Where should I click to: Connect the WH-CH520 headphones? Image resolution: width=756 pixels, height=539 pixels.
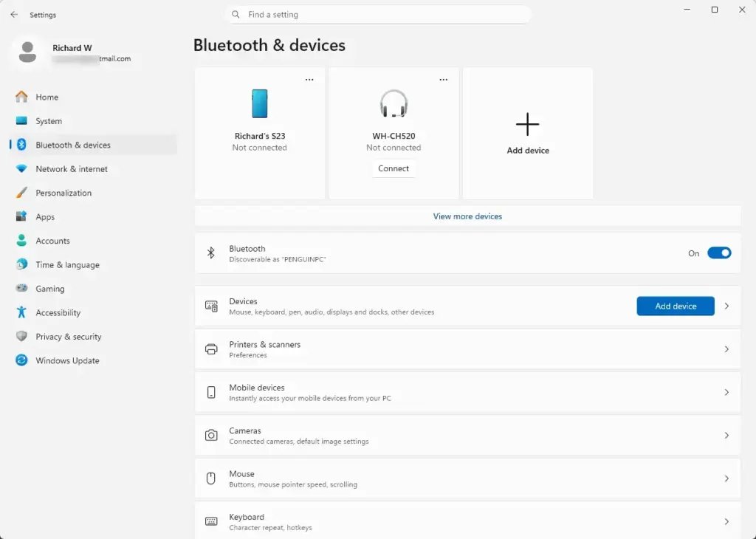tap(394, 168)
